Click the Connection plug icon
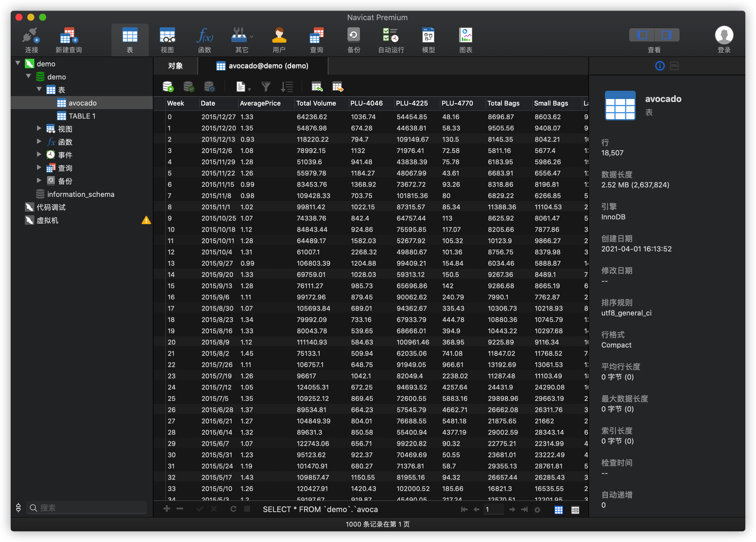The height and width of the screenshot is (542, 756). [x=31, y=36]
